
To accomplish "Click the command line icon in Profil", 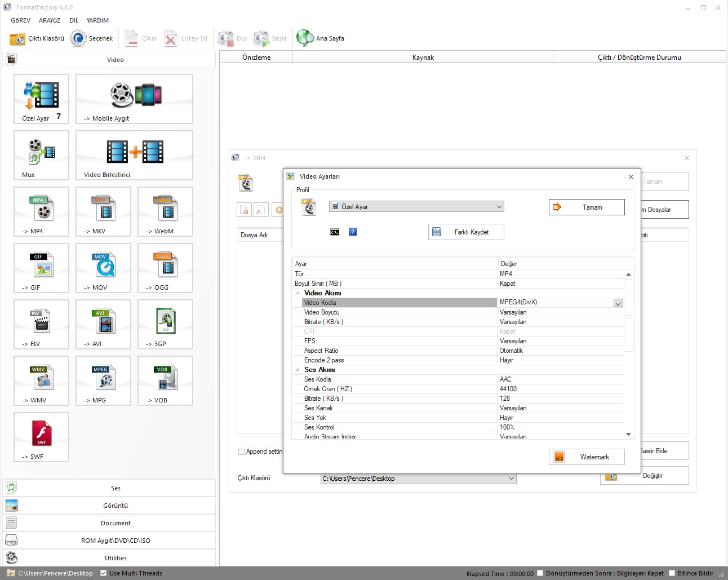I will tap(335, 232).
